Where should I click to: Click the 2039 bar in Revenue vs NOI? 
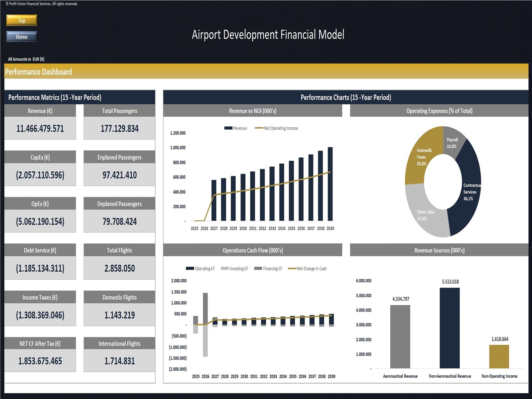point(330,184)
